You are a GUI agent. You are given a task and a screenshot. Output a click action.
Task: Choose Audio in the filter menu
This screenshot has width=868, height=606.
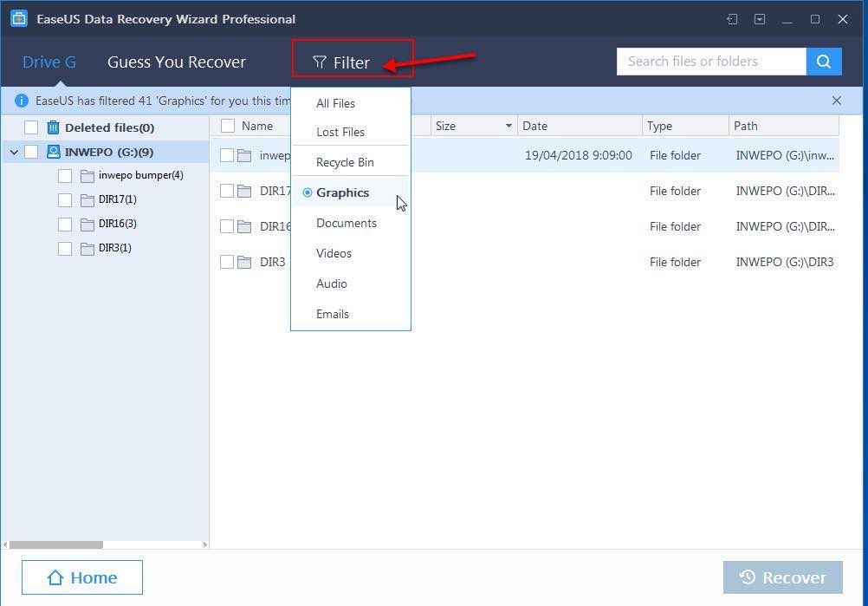tap(332, 283)
